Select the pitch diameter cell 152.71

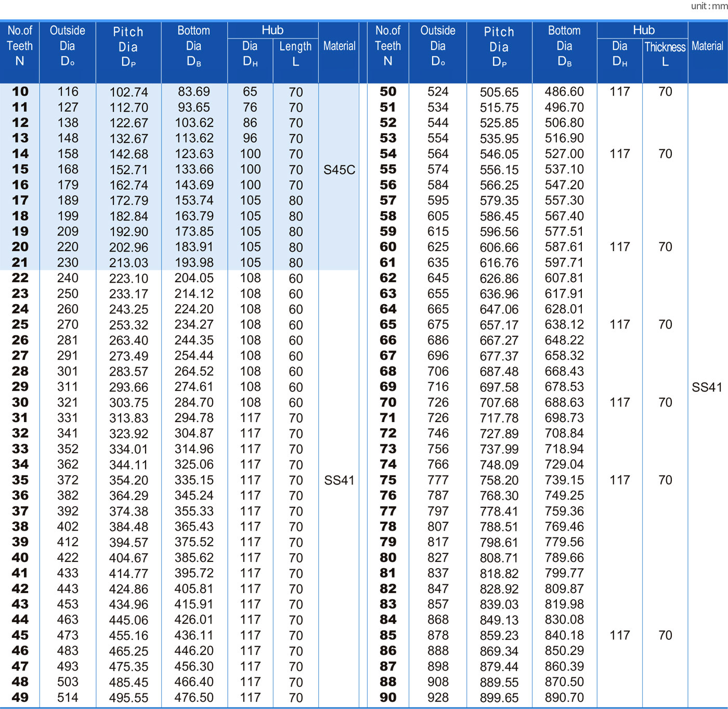pos(128,169)
